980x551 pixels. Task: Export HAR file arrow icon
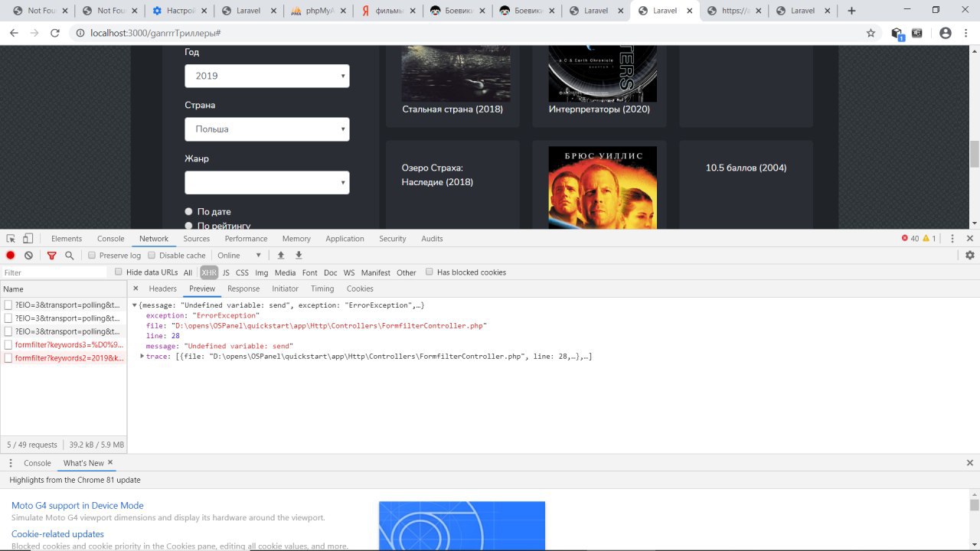click(x=299, y=256)
